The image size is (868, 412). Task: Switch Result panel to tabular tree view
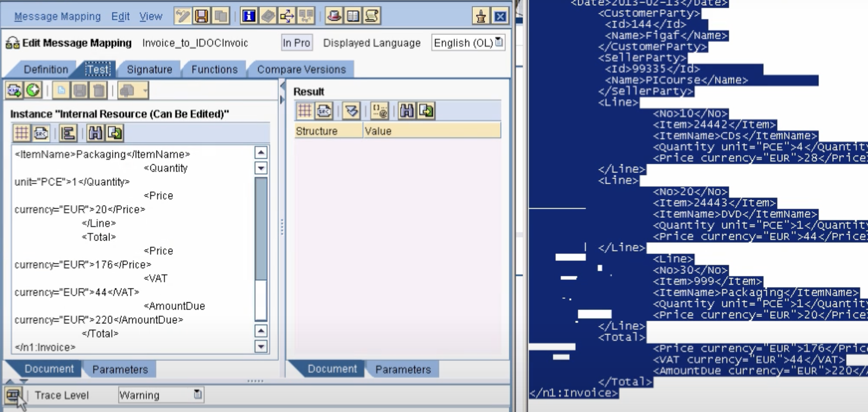304,111
